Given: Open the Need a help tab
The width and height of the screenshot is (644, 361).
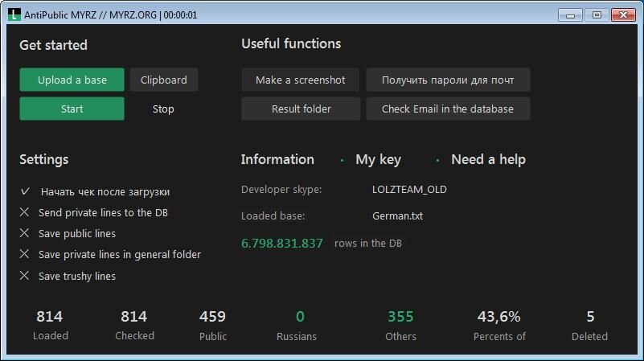Looking at the screenshot, I should pos(488,160).
